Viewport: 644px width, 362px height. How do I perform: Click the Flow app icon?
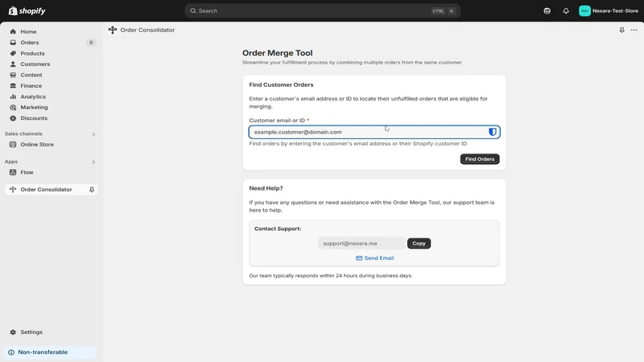(13, 172)
